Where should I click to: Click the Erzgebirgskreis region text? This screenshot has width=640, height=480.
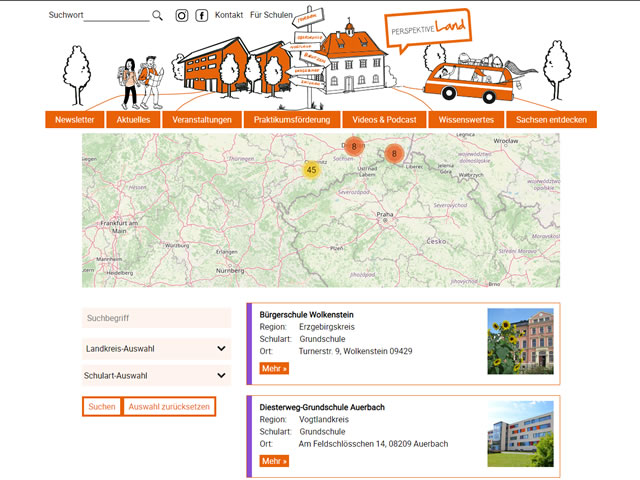click(327, 327)
